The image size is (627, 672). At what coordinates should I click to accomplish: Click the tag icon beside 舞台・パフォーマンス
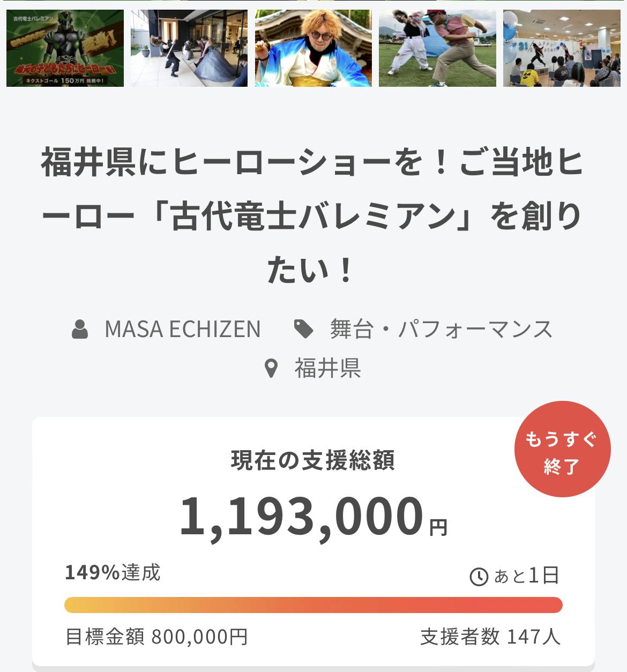click(304, 329)
